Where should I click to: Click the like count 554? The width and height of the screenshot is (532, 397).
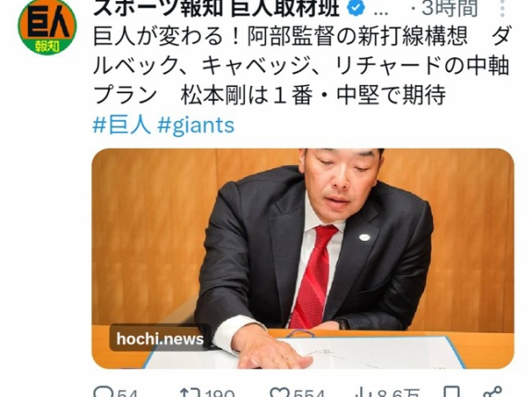(309, 393)
